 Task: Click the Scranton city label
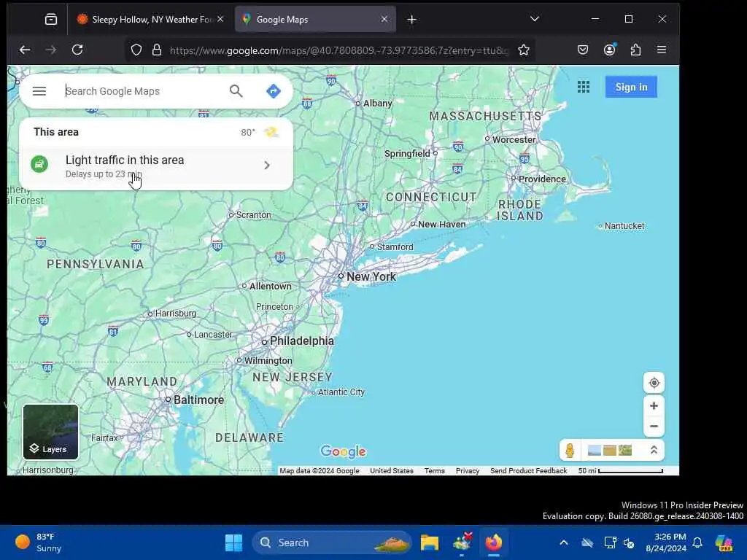click(253, 215)
